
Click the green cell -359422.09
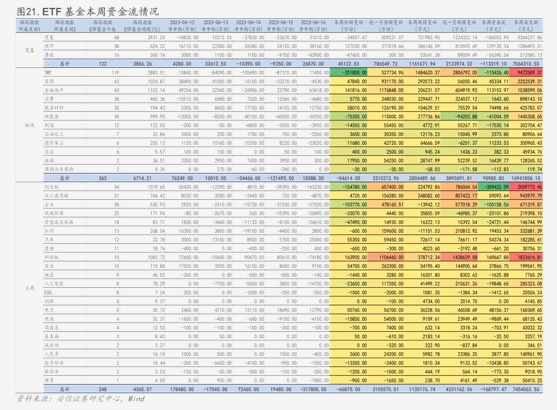(494, 187)
